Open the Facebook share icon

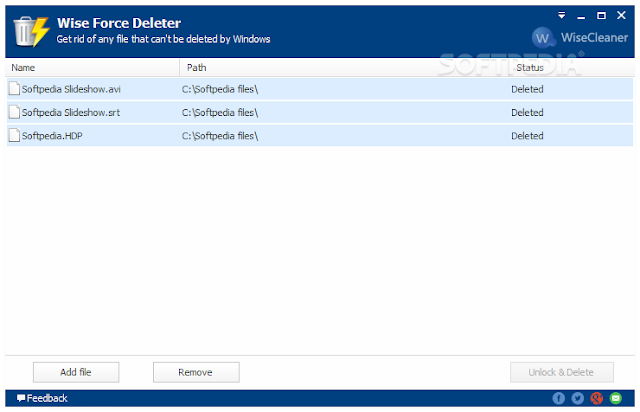tap(558, 398)
